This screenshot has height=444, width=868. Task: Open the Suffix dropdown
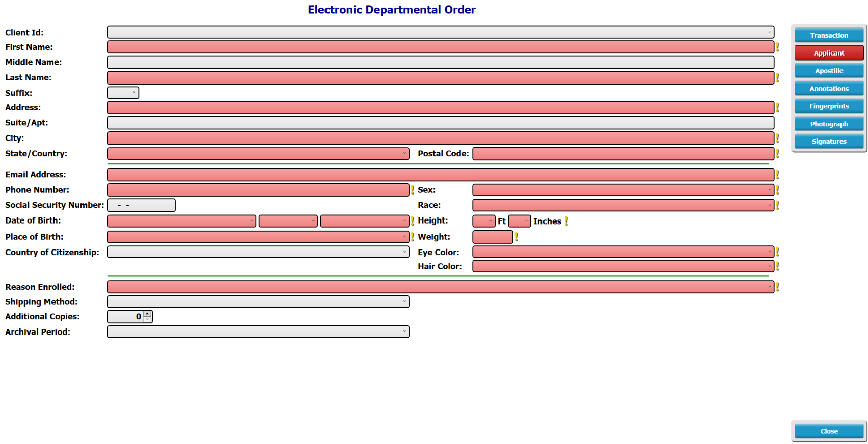point(123,93)
